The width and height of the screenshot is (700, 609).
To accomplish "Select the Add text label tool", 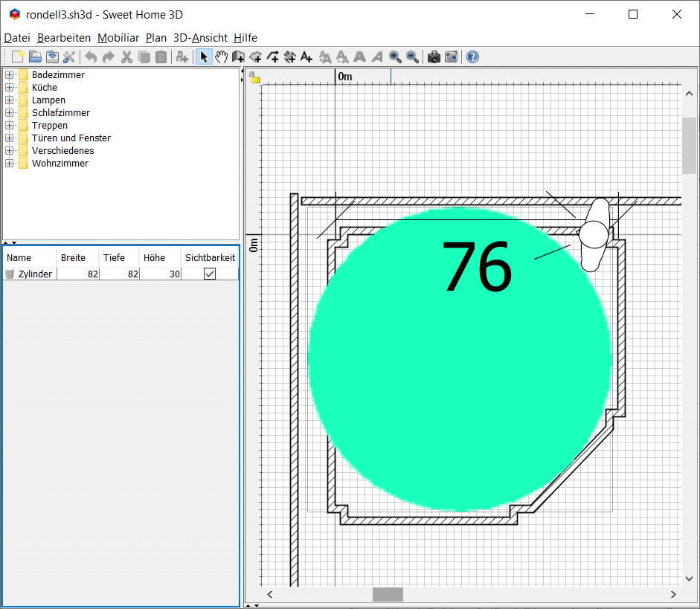I will pos(306,57).
